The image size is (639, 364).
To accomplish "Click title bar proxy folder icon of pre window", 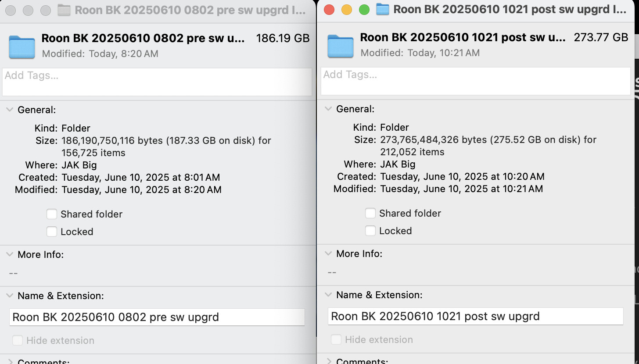I will click(x=64, y=10).
